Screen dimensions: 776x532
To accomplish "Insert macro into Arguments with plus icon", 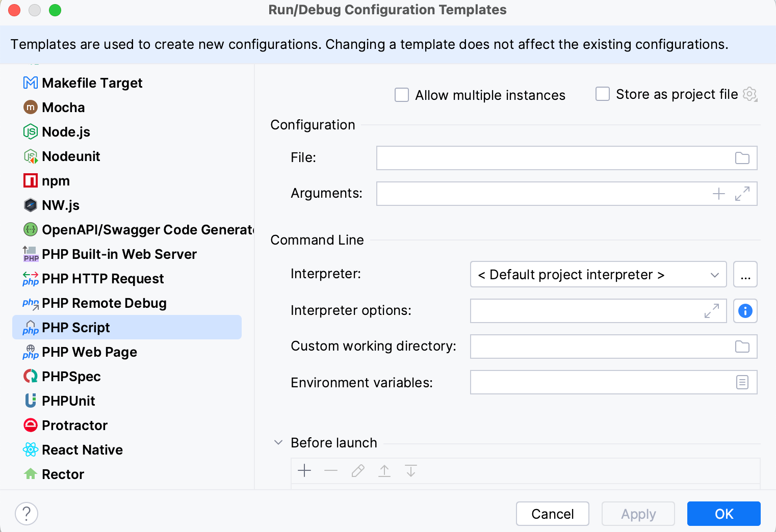I will pos(719,194).
